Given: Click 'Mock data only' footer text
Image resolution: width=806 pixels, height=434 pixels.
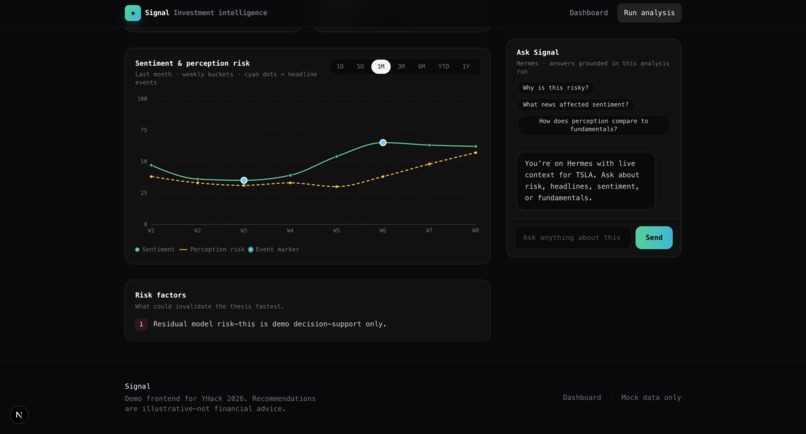Looking at the screenshot, I should [651, 397].
